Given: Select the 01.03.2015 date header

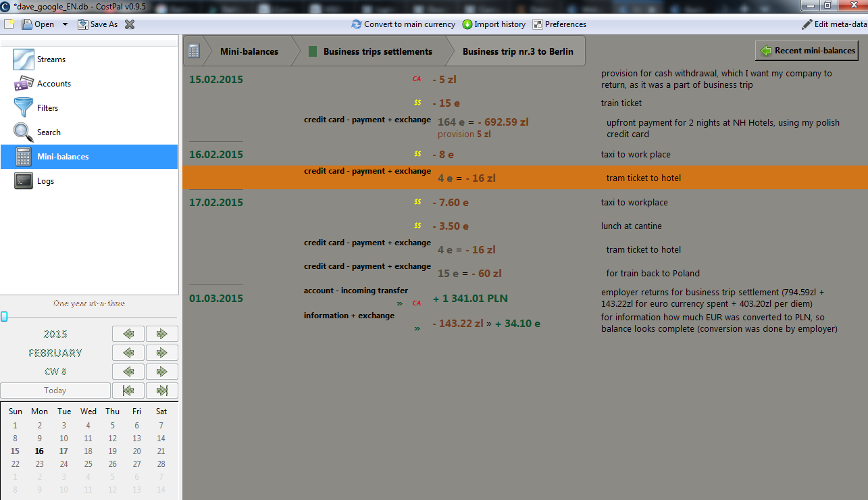Looking at the screenshot, I should [x=216, y=299].
